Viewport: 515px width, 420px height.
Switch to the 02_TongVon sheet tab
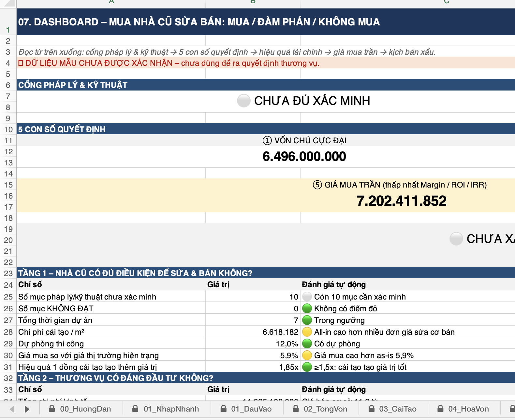321,409
